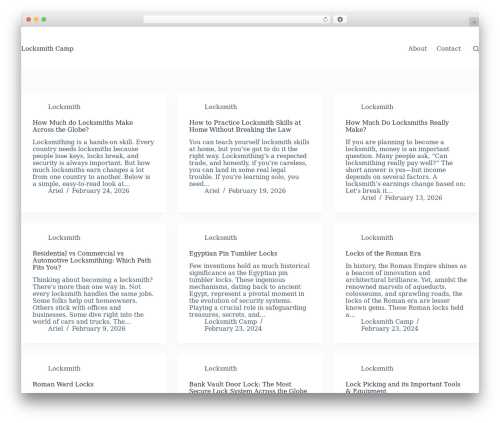Go to Locksmith Camp site title
Viewport: 500px width, 423px height.
[x=47, y=49]
